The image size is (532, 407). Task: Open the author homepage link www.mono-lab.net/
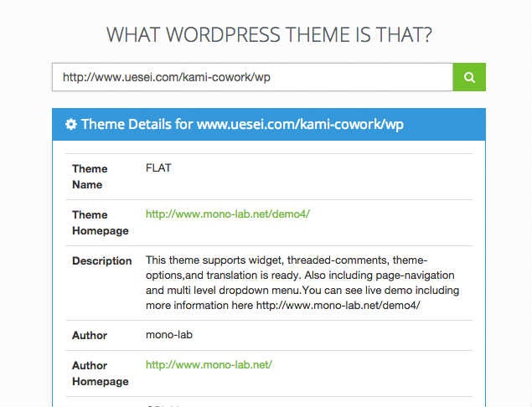coord(209,364)
